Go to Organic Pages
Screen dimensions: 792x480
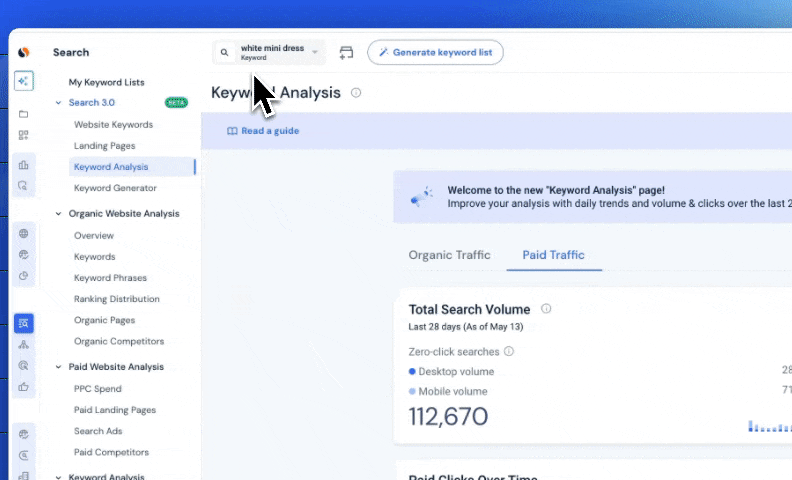pyautogui.click(x=105, y=320)
